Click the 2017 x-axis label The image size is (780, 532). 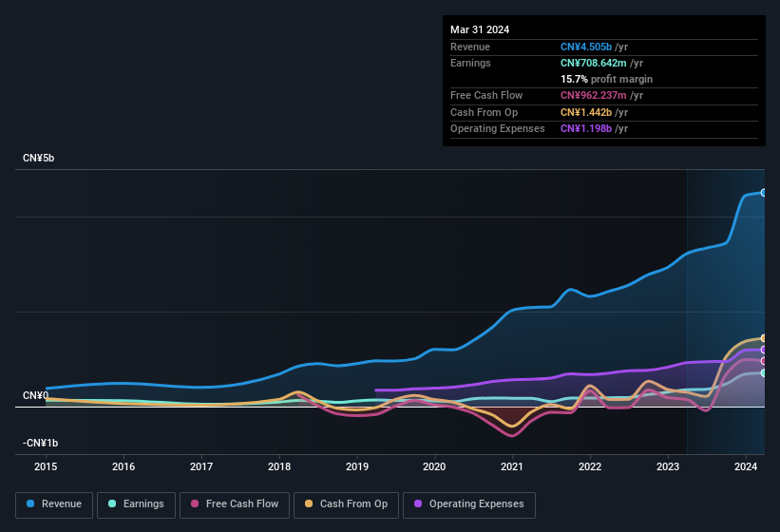[x=201, y=466]
